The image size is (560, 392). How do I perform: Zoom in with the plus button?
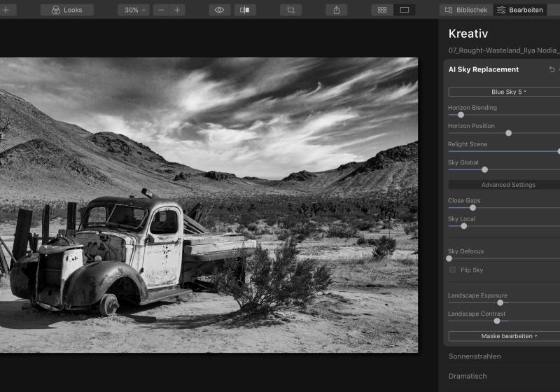pos(178,10)
